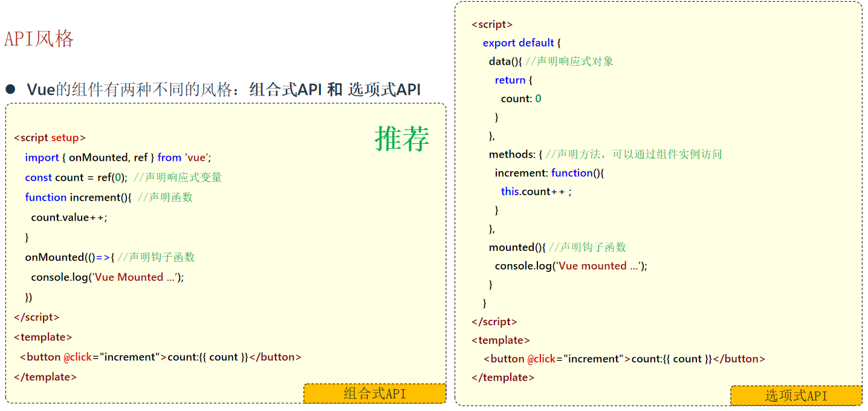Click the comment "//声明方法，可以通过组件实例访问"
This screenshot has width=868, height=411.
coord(634,155)
